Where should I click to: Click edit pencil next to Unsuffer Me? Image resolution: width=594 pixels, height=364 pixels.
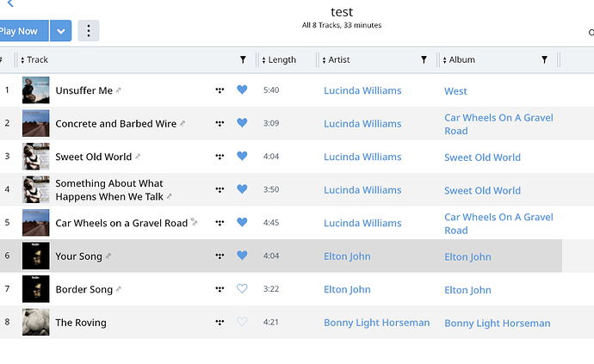point(119,90)
